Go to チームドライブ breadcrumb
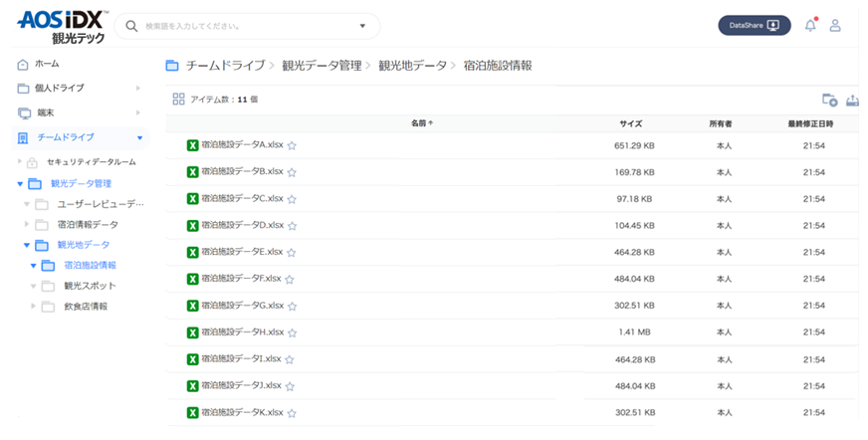Viewport: 868px width, 440px height. click(225, 66)
